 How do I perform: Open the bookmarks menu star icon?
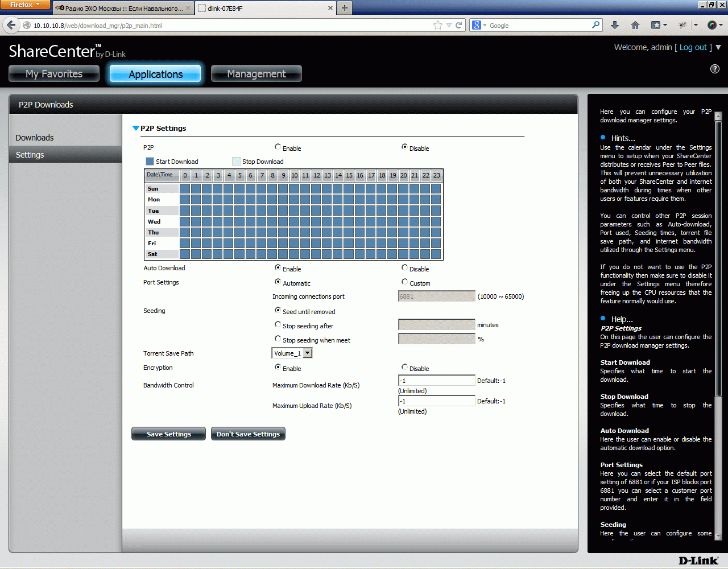pos(656,25)
